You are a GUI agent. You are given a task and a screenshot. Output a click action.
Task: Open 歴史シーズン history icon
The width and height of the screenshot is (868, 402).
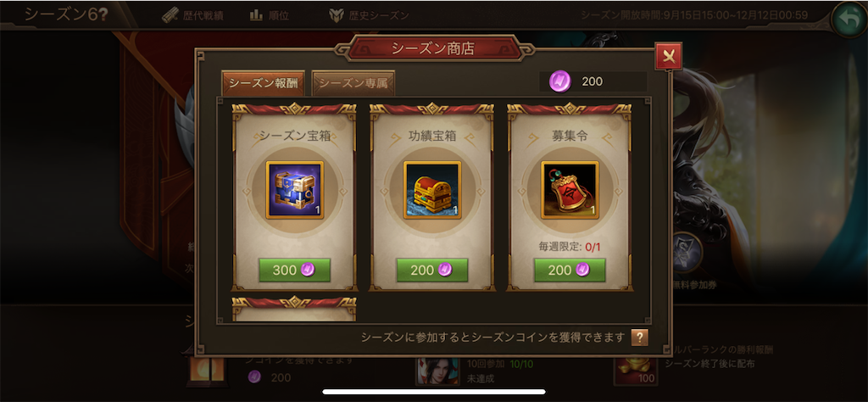336,15
